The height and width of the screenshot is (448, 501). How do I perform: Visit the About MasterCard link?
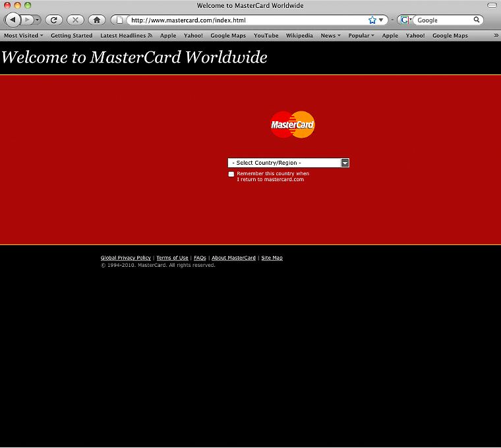(233, 258)
